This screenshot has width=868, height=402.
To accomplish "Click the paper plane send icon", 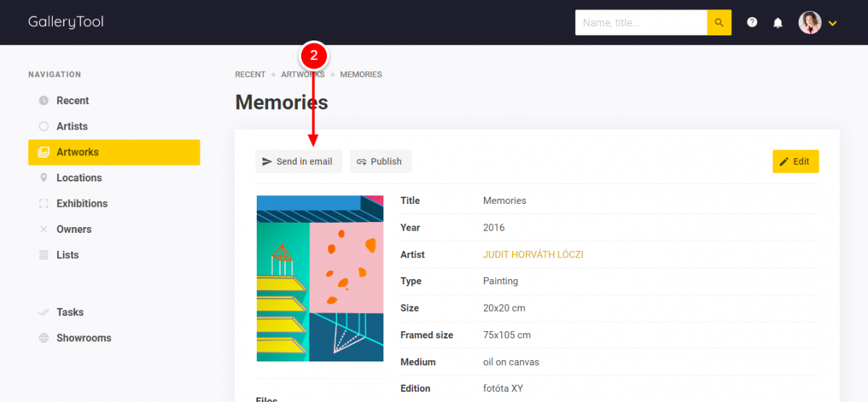I will click(267, 161).
